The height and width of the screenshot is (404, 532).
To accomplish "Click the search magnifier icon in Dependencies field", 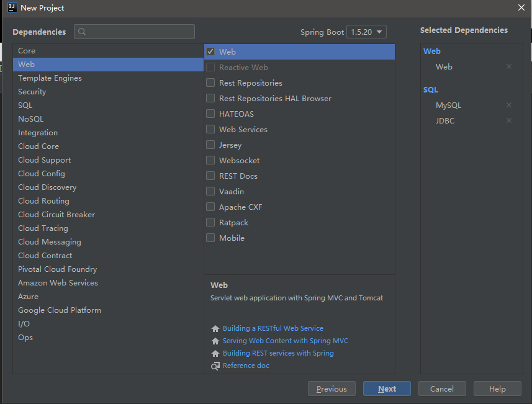I will pyautogui.click(x=82, y=32).
